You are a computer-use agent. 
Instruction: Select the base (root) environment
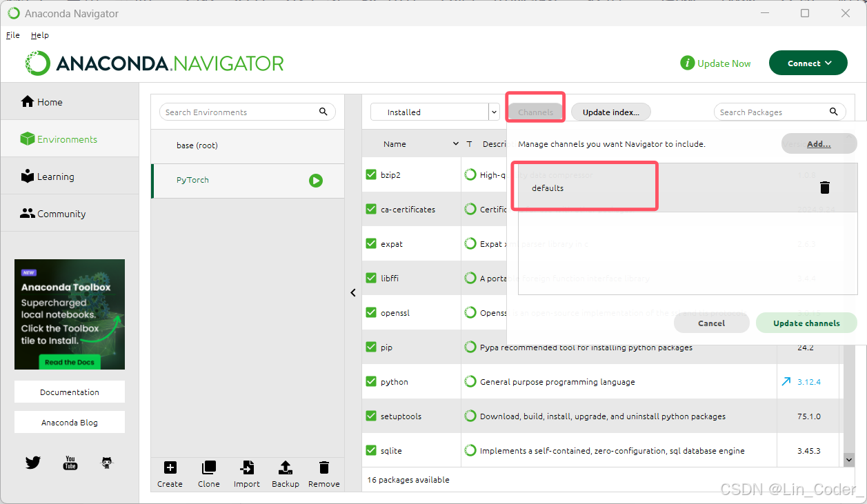248,145
